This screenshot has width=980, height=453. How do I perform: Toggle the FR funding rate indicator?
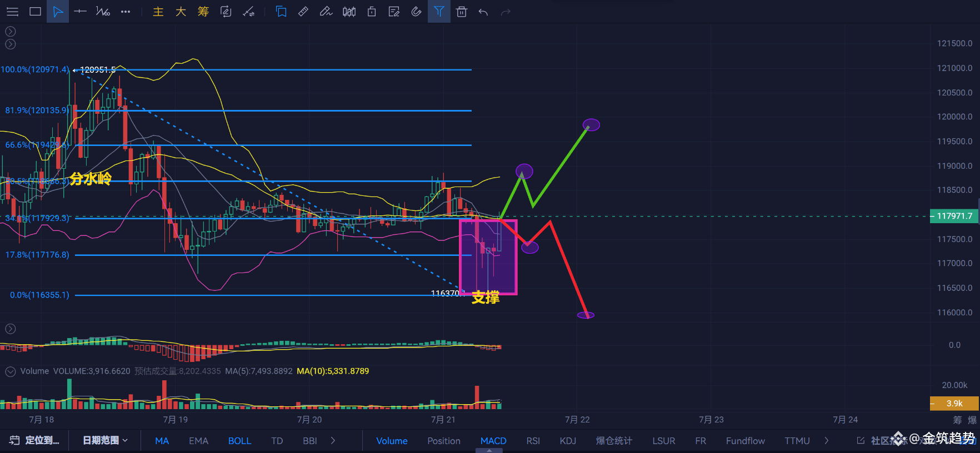coord(701,441)
